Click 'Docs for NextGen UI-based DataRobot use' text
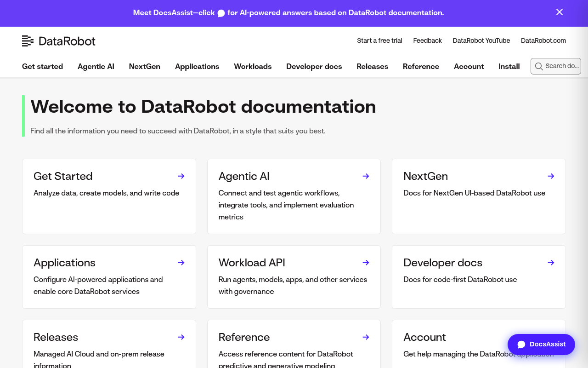 click(x=474, y=193)
